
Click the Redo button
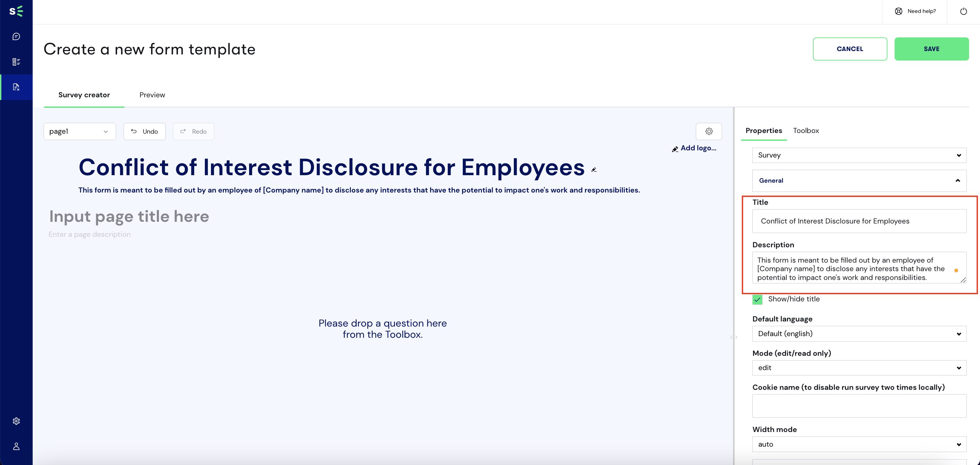click(x=193, y=131)
